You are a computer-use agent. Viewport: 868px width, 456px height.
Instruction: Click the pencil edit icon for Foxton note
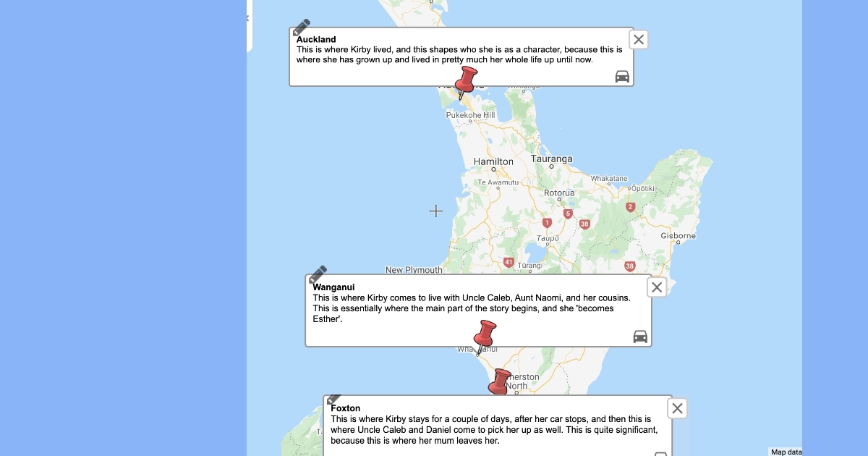pos(334,399)
